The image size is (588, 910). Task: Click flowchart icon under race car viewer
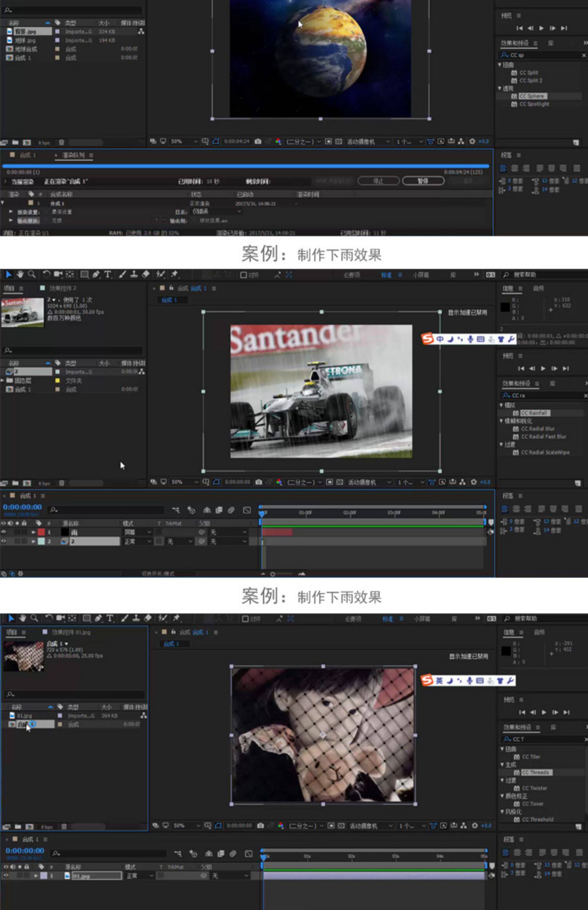[463, 482]
